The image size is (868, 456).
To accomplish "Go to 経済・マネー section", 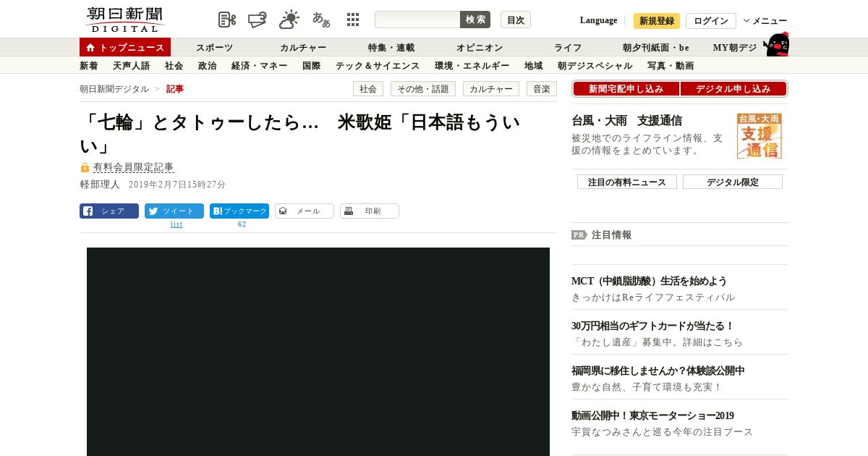I will tap(260, 66).
